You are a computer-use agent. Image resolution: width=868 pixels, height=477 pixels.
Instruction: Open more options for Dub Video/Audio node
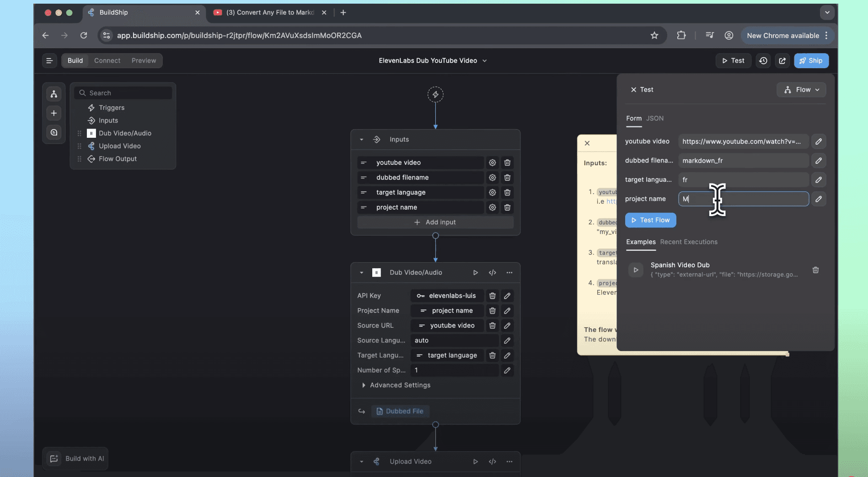click(509, 272)
